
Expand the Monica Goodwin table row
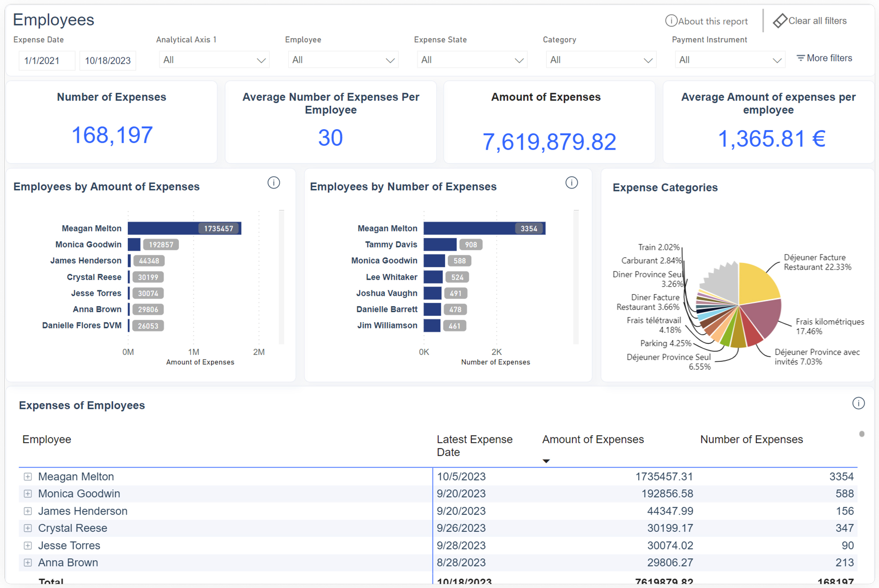pyautogui.click(x=28, y=493)
